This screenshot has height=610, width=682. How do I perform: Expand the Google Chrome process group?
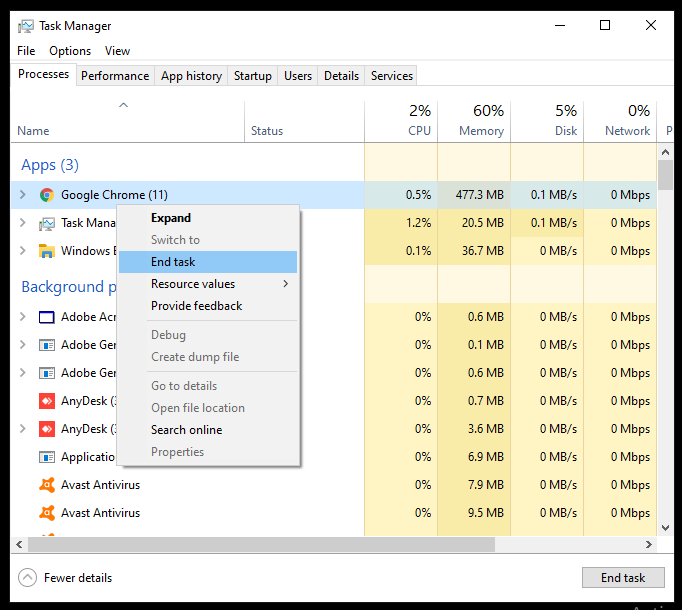pyautogui.click(x=23, y=194)
